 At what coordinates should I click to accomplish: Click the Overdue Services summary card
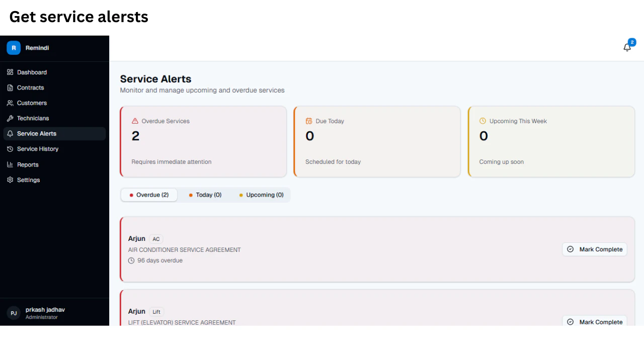click(x=203, y=141)
